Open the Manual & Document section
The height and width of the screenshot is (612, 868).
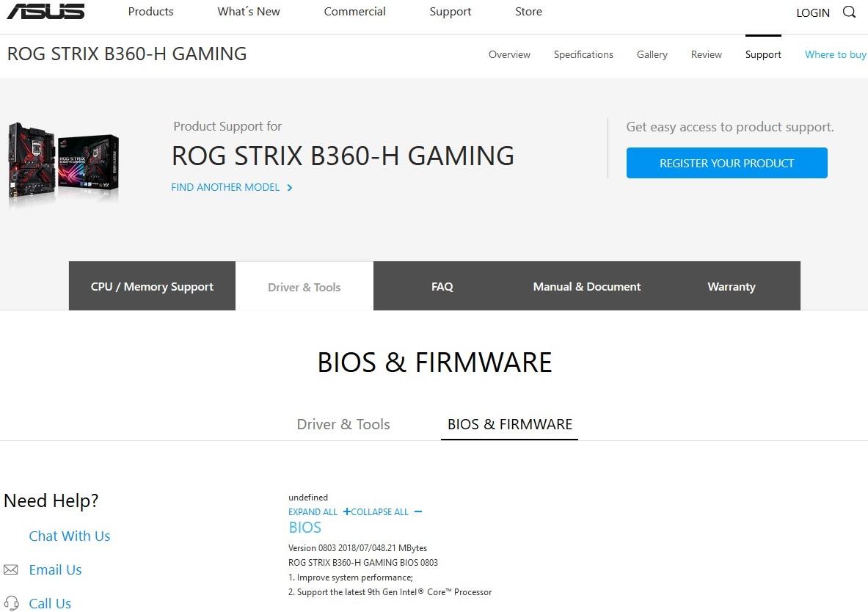pos(586,286)
